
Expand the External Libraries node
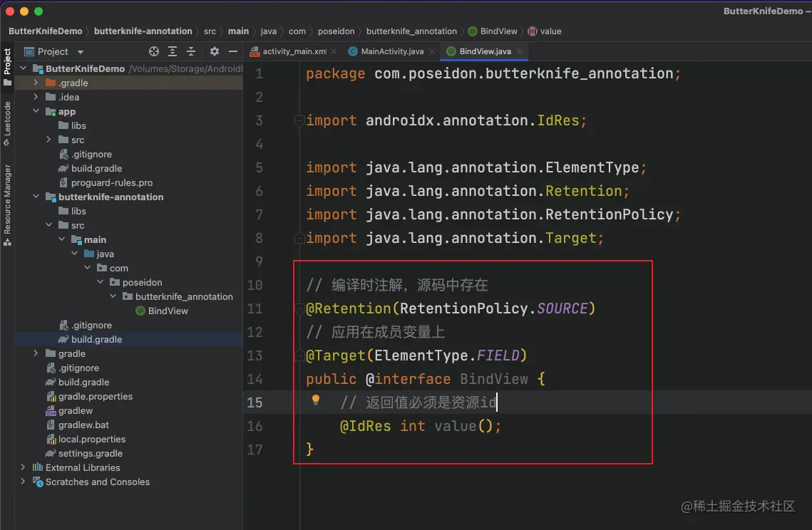23,467
